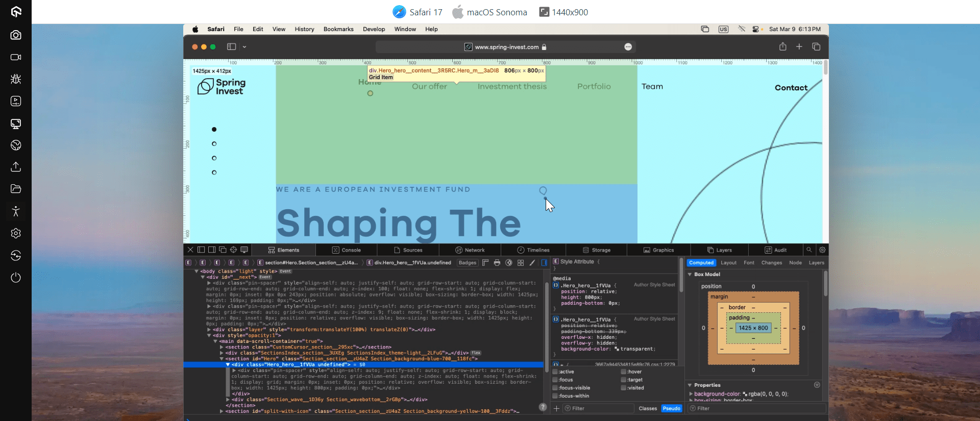The image size is (980, 421).
Task: Click the Share icon in Safari toolbar
Action: [x=782, y=46]
